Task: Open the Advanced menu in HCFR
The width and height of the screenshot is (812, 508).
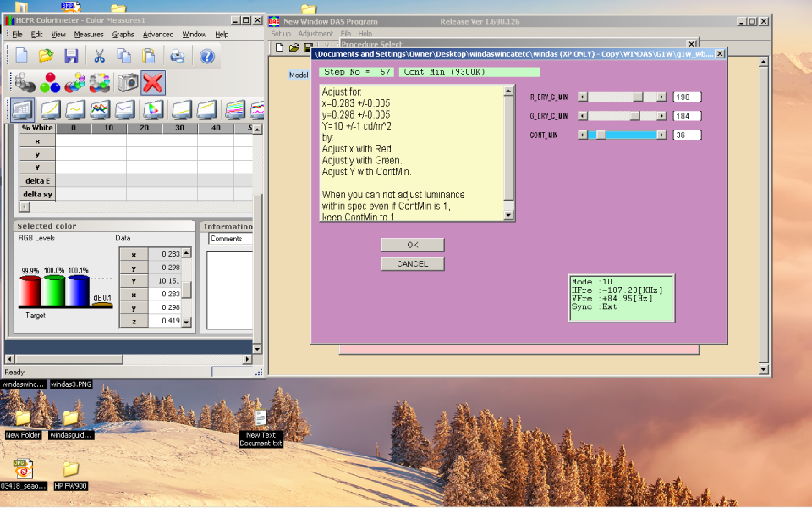Action: pyautogui.click(x=157, y=35)
